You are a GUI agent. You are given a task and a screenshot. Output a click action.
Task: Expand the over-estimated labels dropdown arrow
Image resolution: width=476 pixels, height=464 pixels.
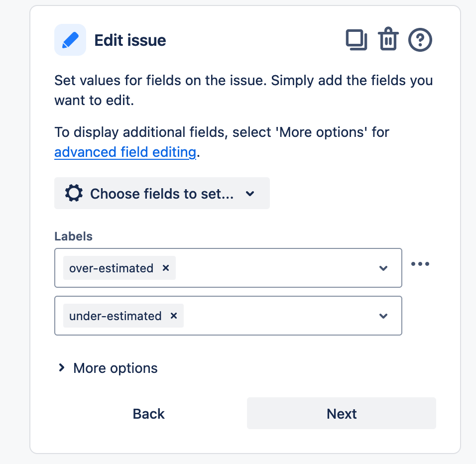tap(383, 268)
